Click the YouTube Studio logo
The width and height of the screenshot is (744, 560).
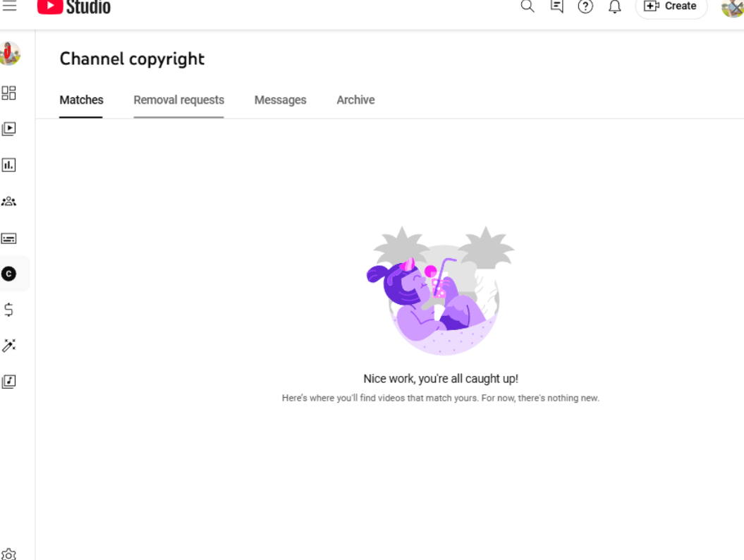[74, 7]
